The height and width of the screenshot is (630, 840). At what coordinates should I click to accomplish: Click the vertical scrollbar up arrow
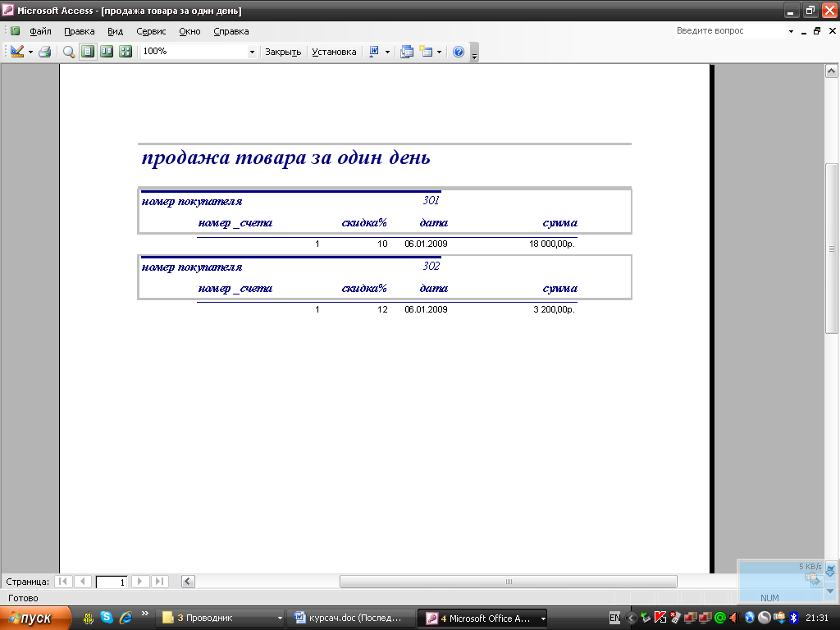(x=832, y=71)
